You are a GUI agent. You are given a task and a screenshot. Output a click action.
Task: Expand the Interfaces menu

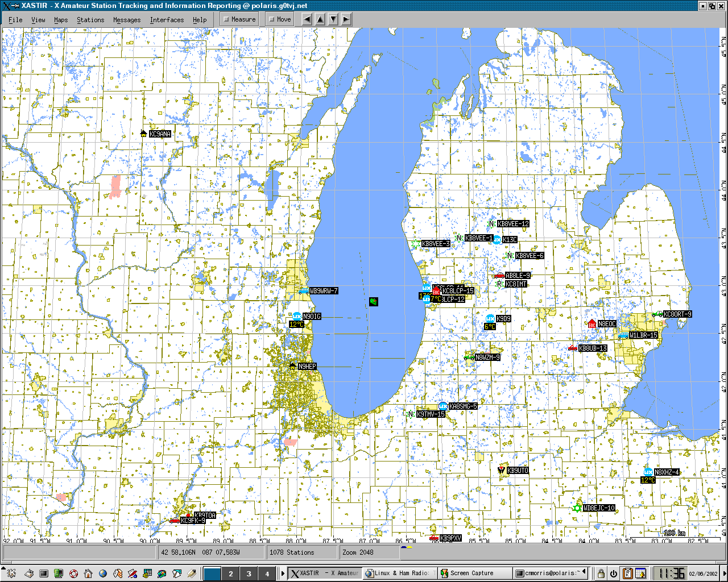[x=167, y=20]
